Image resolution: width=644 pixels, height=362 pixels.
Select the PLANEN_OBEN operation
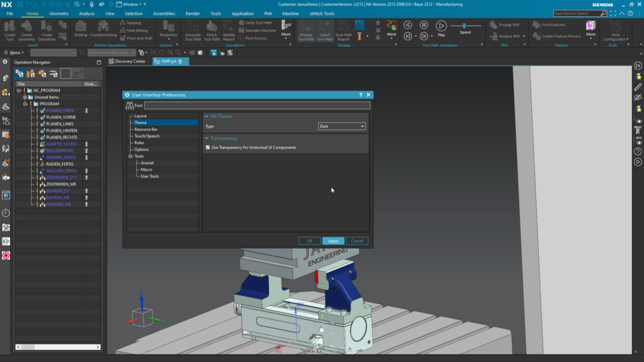[59, 111]
